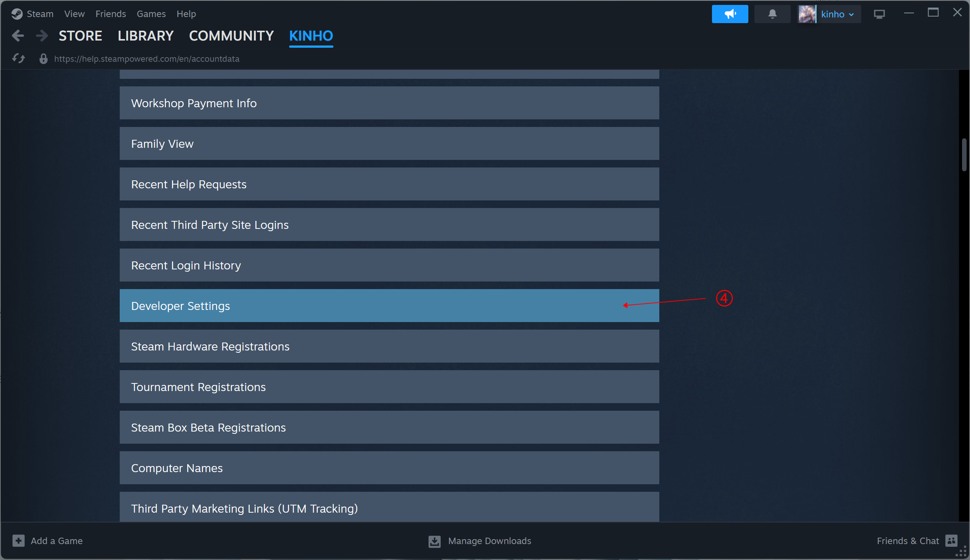Open the notifications bell
The height and width of the screenshot is (560, 970).
[772, 14]
